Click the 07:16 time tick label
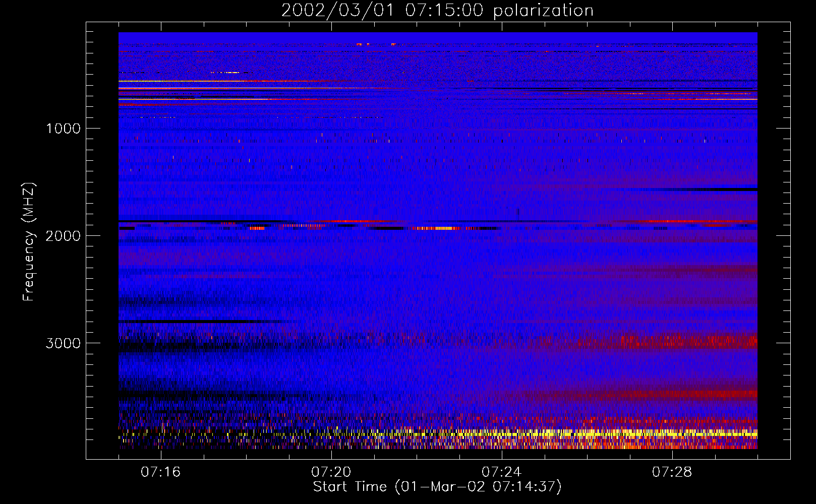The image size is (816, 504). tap(161, 472)
